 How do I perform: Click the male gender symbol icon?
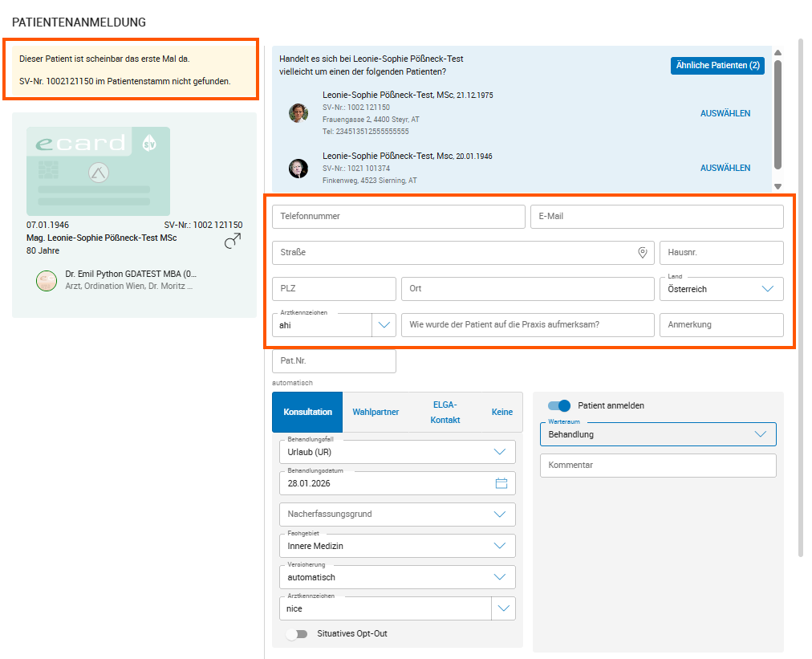[x=233, y=241]
